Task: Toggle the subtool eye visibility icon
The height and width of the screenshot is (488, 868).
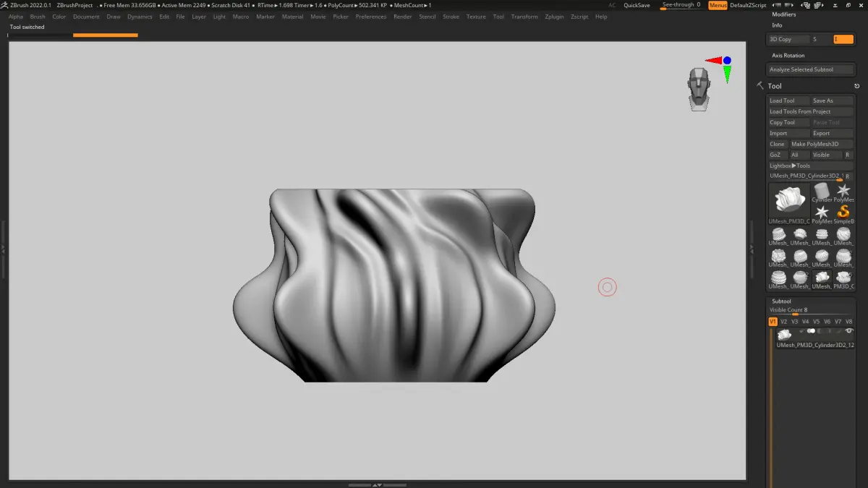Action: pyautogui.click(x=849, y=330)
